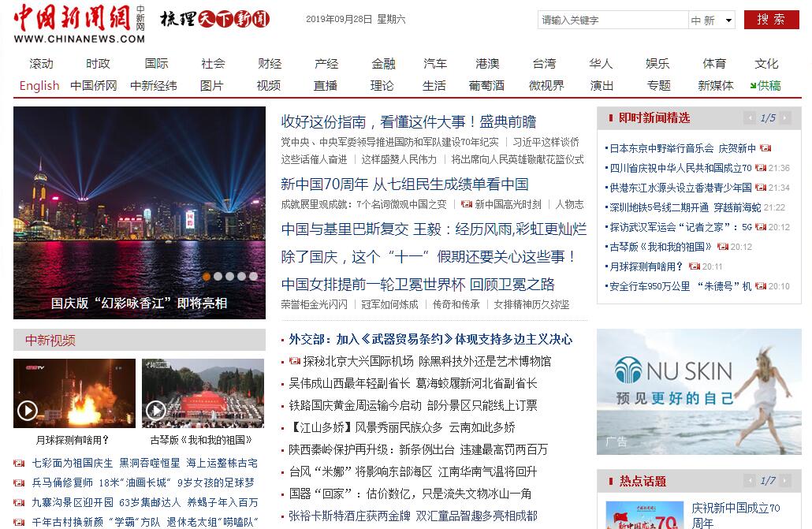Open the 中国侨网 link
This screenshot has width=812, height=529.
(94, 85)
